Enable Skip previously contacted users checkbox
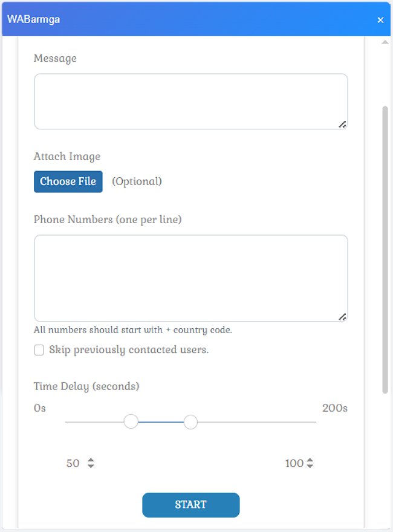The height and width of the screenshot is (532, 393). (39, 350)
